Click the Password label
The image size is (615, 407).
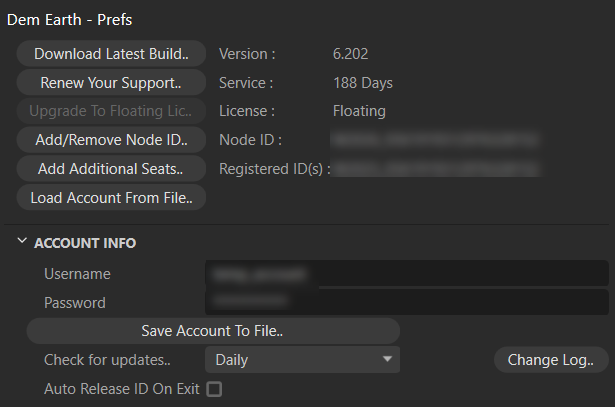(x=75, y=303)
